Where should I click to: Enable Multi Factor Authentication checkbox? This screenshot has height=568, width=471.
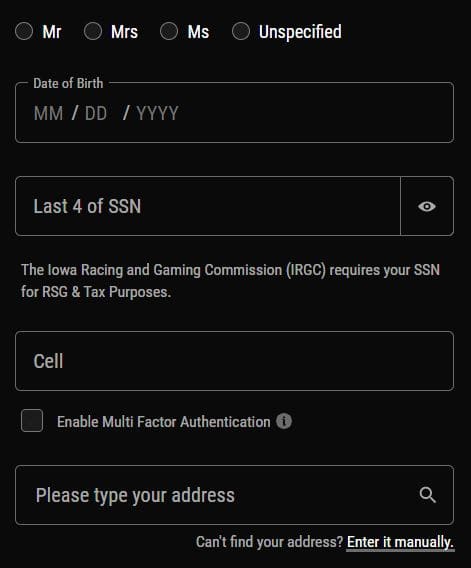point(32,421)
